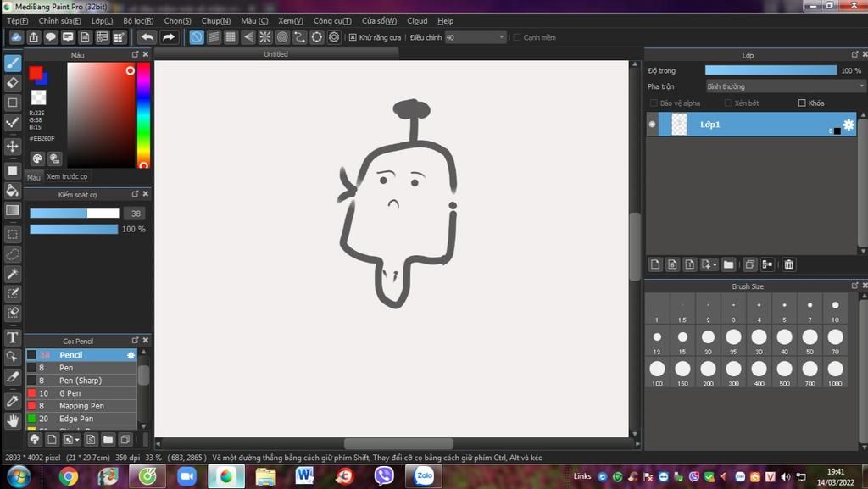Image resolution: width=868 pixels, height=489 pixels.
Task: Select the Bucket fill tool
Action: click(13, 191)
